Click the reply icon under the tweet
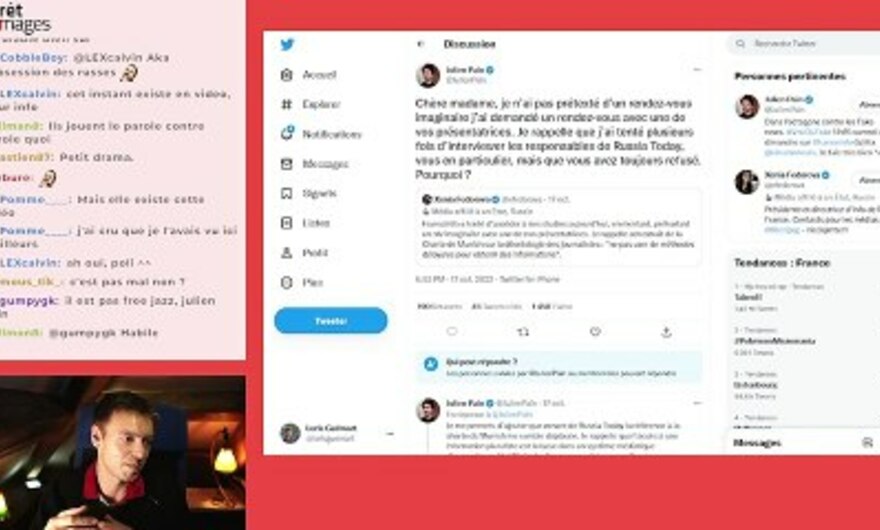The width and height of the screenshot is (880, 530). (452, 332)
